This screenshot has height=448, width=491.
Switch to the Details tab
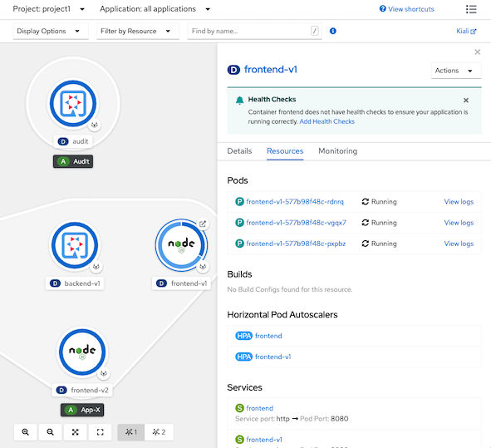point(239,151)
